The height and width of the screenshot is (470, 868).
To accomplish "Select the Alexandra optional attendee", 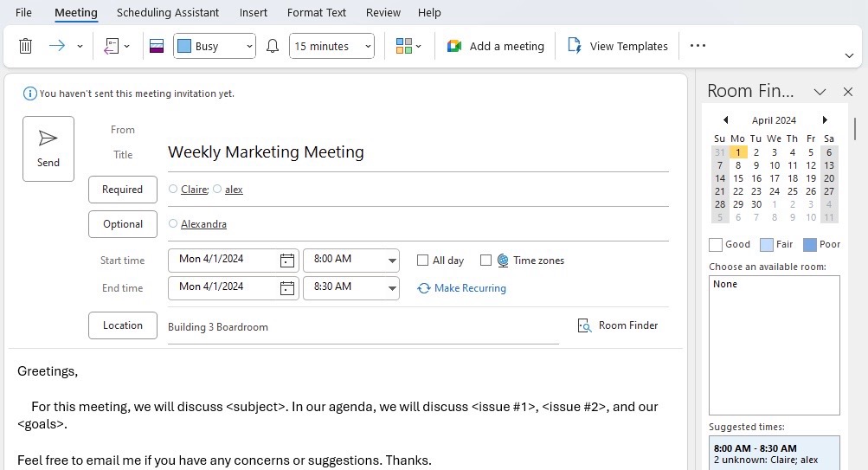I will click(203, 224).
